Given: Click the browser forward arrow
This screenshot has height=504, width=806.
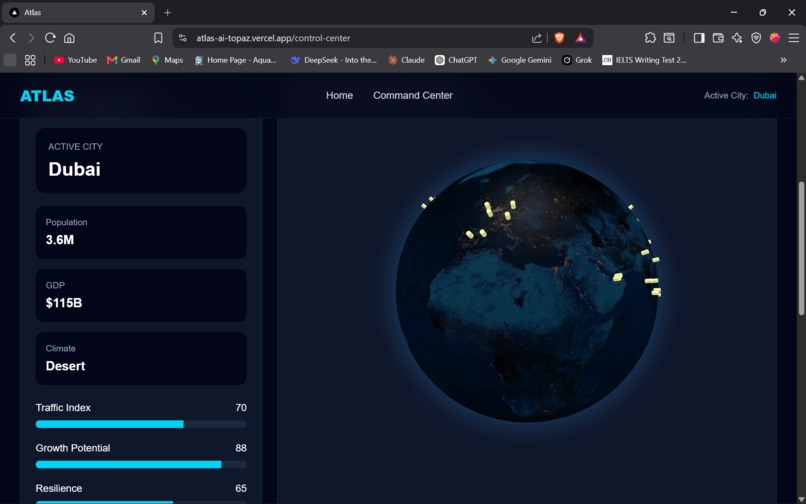Looking at the screenshot, I should [31, 38].
